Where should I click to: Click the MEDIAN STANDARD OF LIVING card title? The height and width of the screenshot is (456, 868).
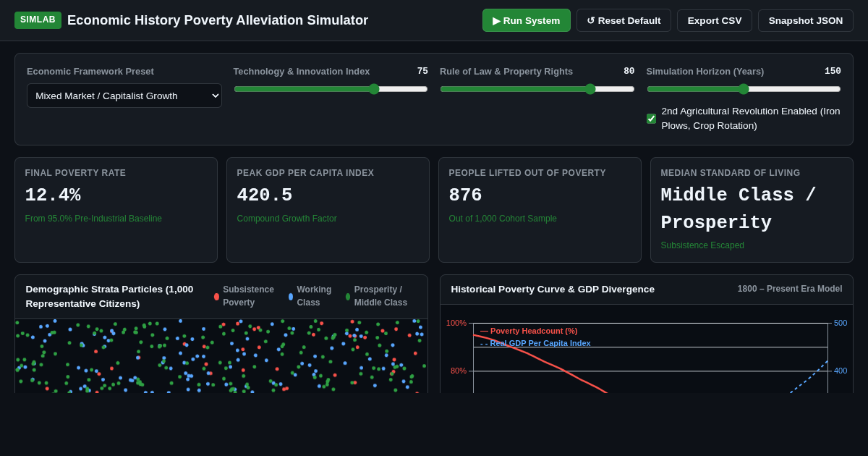(731, 173)
